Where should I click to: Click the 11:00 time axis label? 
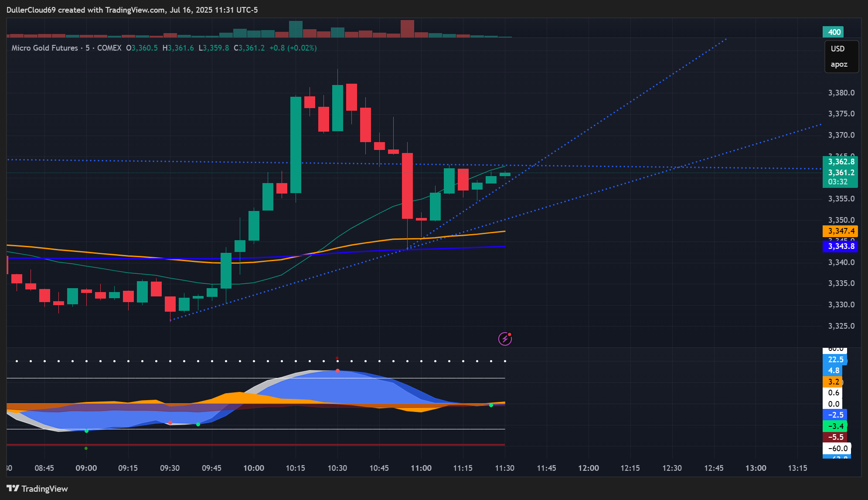point(421,468)
